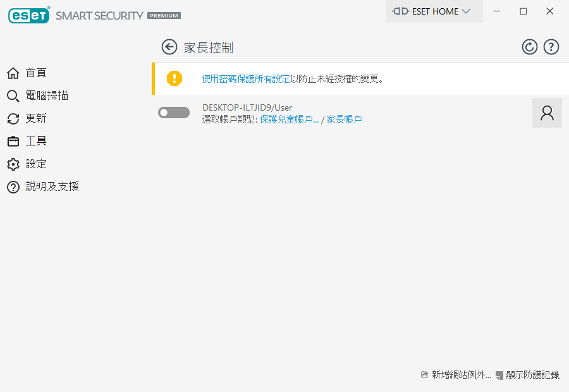Open help via the question mark icon
This screenshot has height=392, width=569.
click(551, 47)
